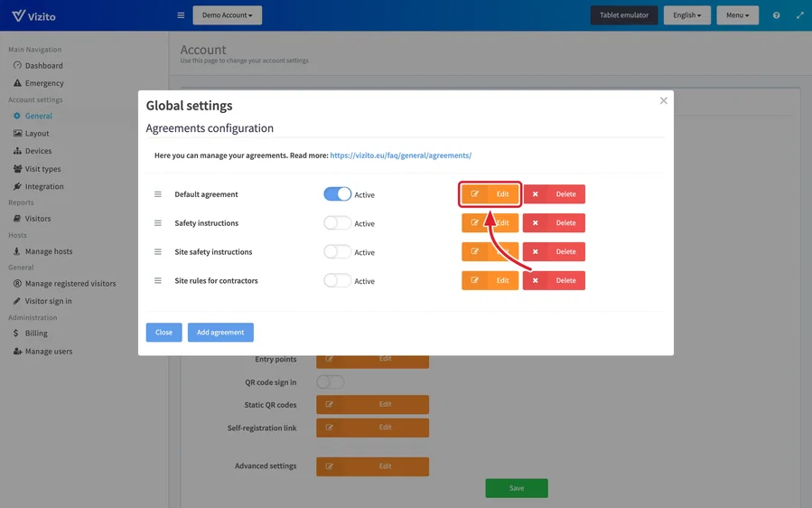Enable the Safety instructions Active toggle
The width and height of the screenshot is (812, 508).
[337, 223]
